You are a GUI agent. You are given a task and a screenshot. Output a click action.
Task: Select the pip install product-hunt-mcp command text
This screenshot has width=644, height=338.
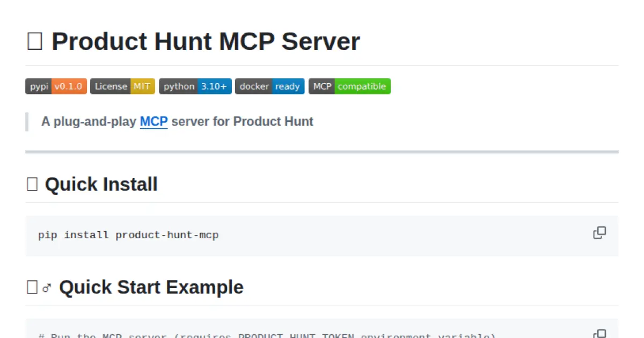[x=128, y=235]
